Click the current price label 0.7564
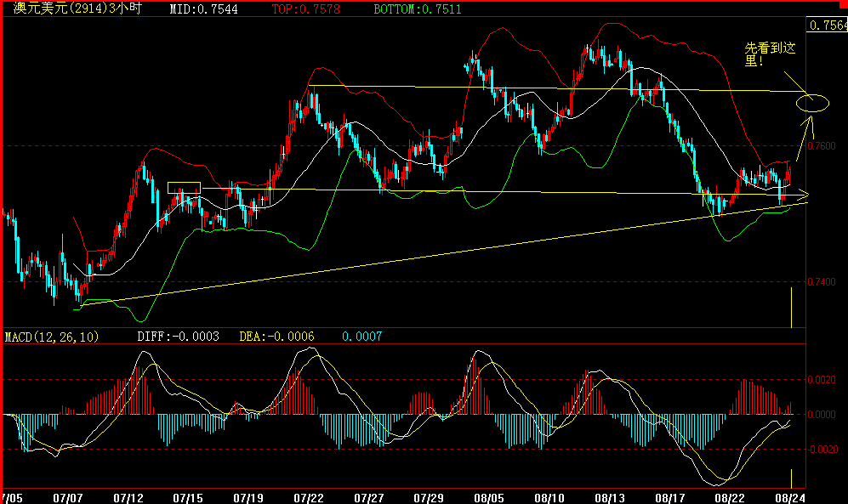Screen dimensions: 848x504 click(x=828, y=25)
